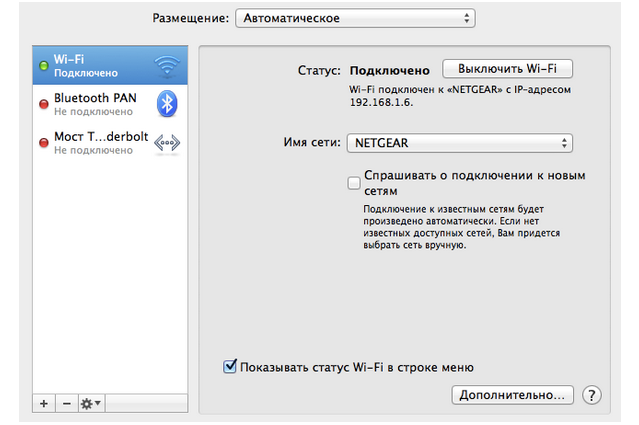Enable "Спрашивать о подключении к новым сетям" checkbox
Screen dimensions: 639x425
click(353, 182)
